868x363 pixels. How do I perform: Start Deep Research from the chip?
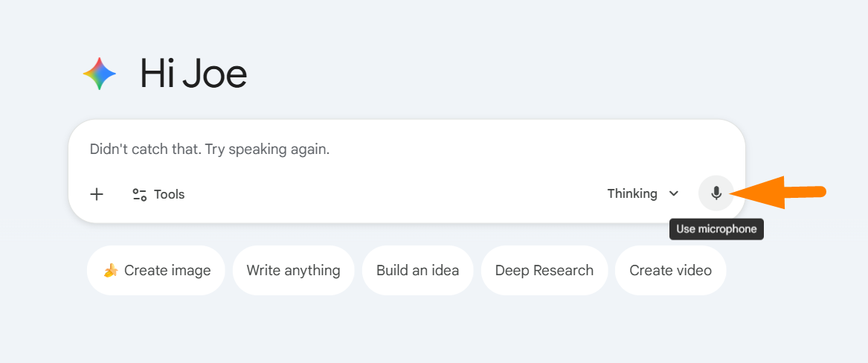(544, 271)
